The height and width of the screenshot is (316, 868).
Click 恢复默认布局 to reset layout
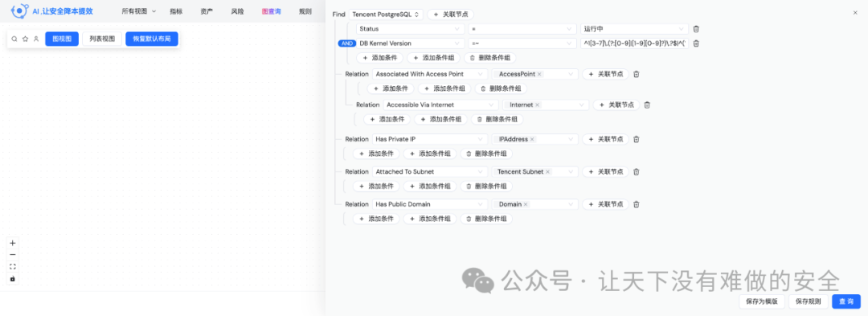pyautogui.click(x=152, y=39)
